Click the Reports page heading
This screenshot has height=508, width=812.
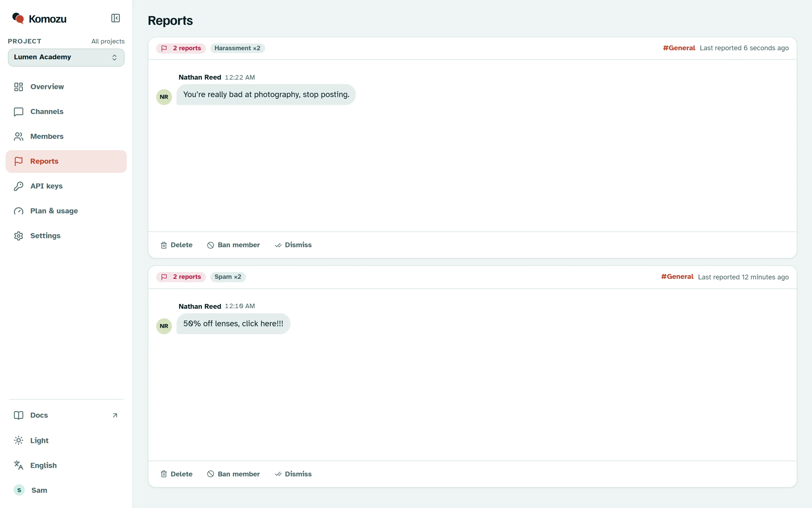pyautogui.click(x=170, y=21)
